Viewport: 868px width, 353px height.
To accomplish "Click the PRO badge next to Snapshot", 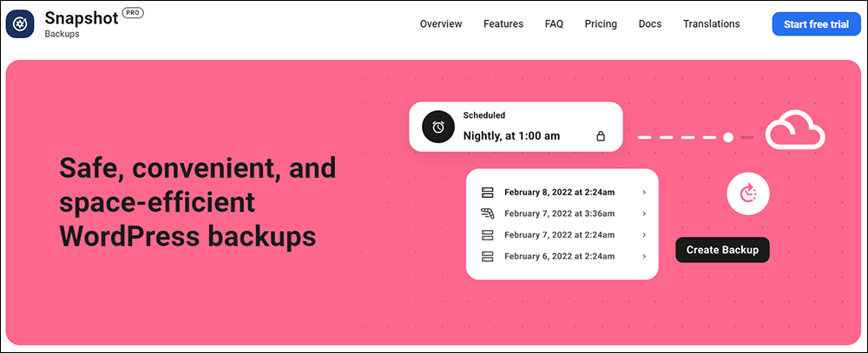I will (133, 13).
